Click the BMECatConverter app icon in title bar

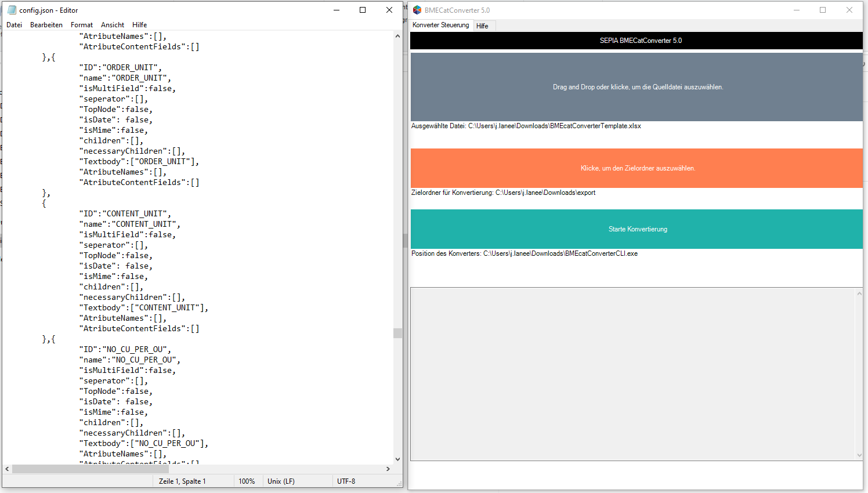coord(417,10)
